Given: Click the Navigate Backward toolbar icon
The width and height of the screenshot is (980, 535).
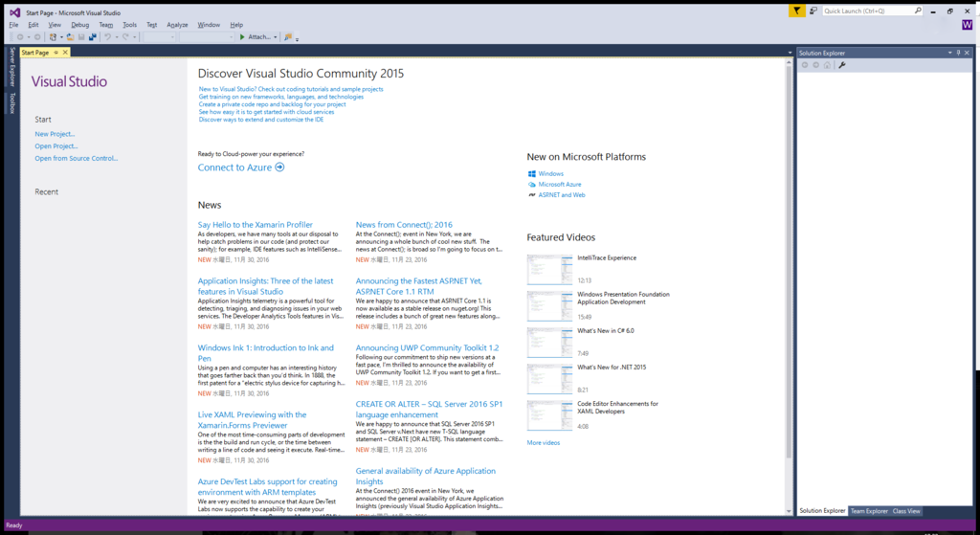Looking at the screenshot, I should [x=20, y=37].
